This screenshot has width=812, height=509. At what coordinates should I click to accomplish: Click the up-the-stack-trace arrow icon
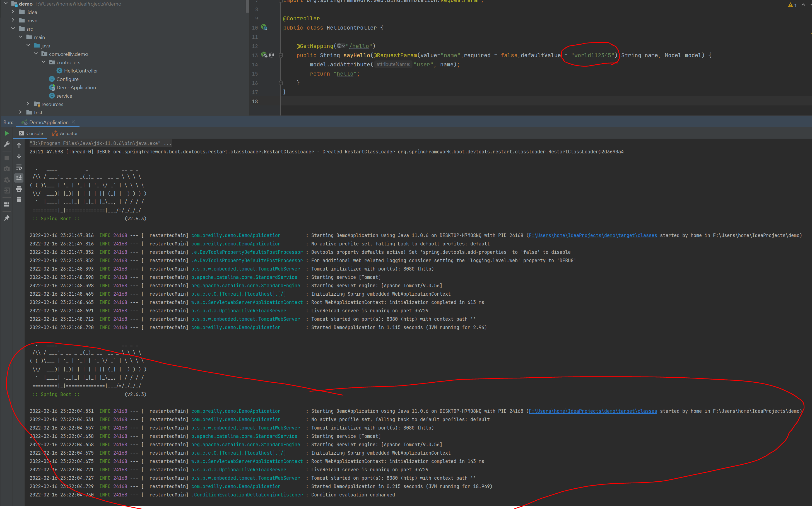coord(19,145)
